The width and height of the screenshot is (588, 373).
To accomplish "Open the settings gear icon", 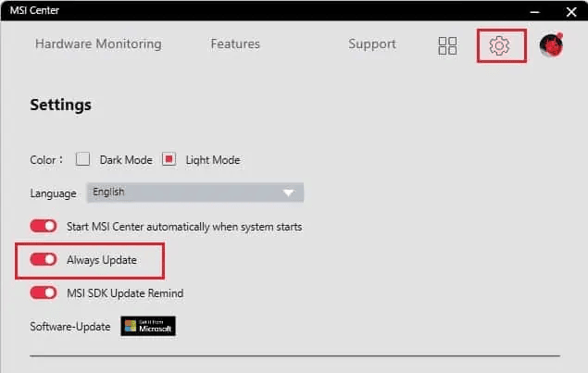I will pyautogui.click(x=501, y=45).
